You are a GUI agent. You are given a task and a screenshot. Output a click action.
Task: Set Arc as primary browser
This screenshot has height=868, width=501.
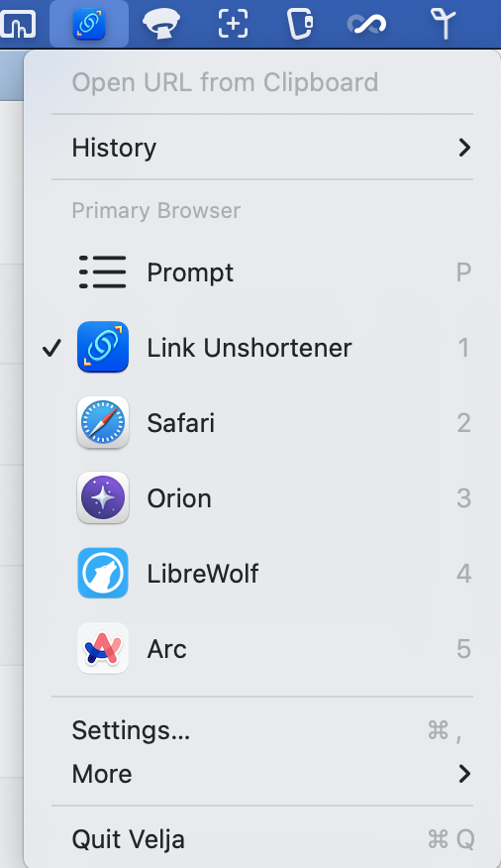262,649
